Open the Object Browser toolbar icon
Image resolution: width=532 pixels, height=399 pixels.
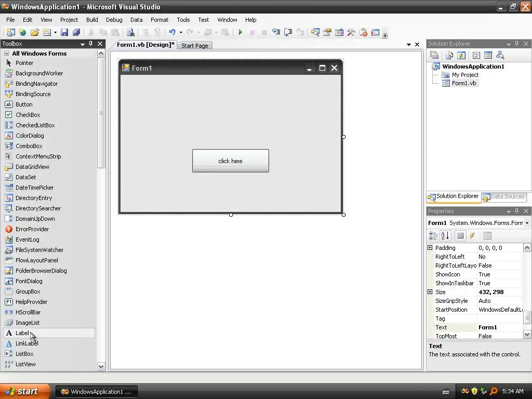point(339,32)
